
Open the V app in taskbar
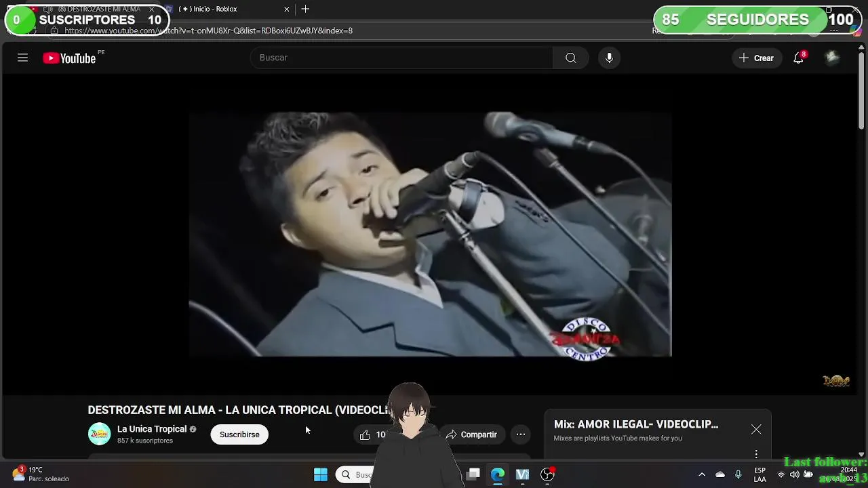coord(522,474)
